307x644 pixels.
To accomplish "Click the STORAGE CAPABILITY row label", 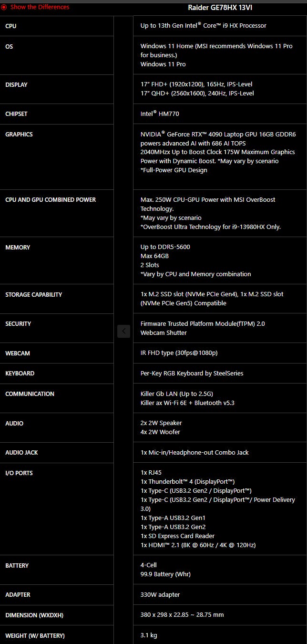I will pos(34,295).
